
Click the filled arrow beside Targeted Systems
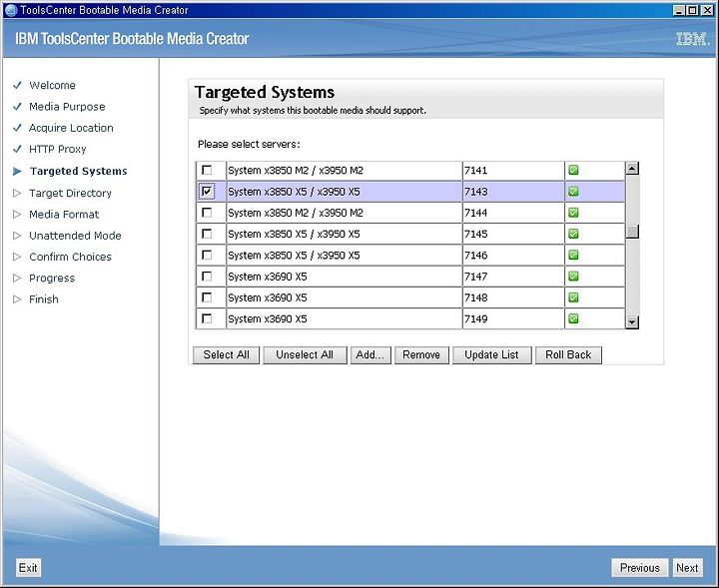(x=17, y=171)
